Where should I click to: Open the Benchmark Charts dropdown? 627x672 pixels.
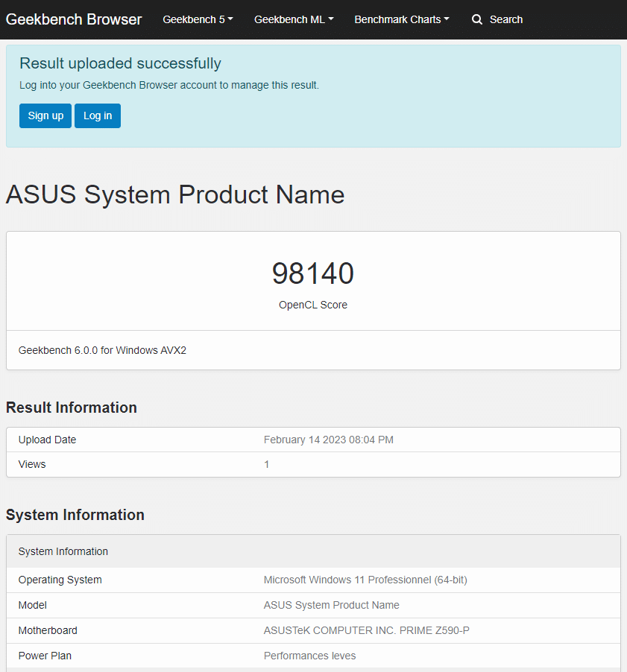tap(402, 19)
